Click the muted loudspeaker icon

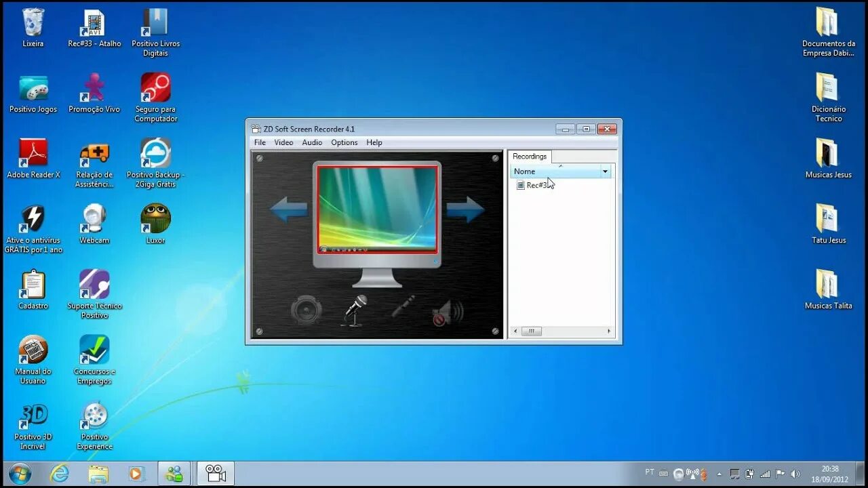coord(448,310)
